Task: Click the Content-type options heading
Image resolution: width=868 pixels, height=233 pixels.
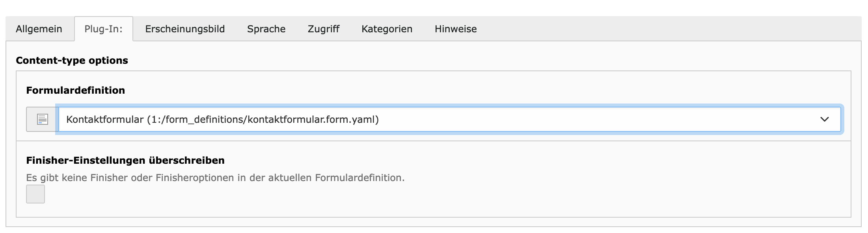Action: [72, 61]
